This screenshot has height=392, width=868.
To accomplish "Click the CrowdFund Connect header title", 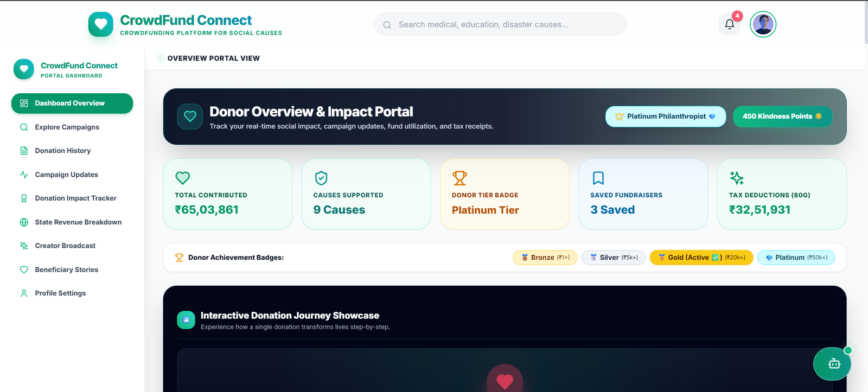I will click(186, 20).
